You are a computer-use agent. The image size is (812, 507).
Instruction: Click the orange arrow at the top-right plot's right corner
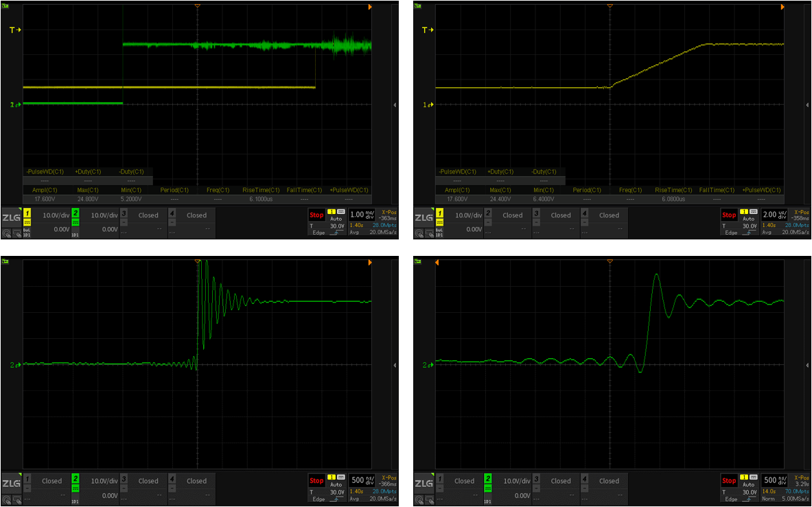pos(782,7)
